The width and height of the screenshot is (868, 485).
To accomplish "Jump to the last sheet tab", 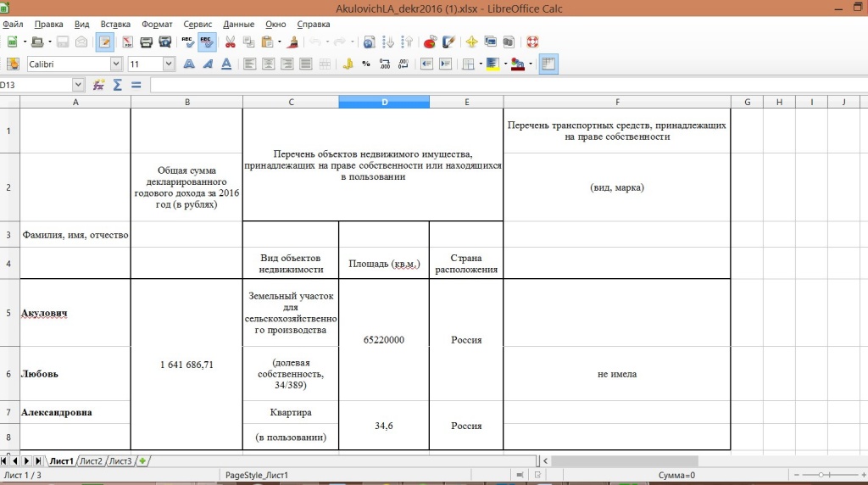I will click(x=37, y=460).
